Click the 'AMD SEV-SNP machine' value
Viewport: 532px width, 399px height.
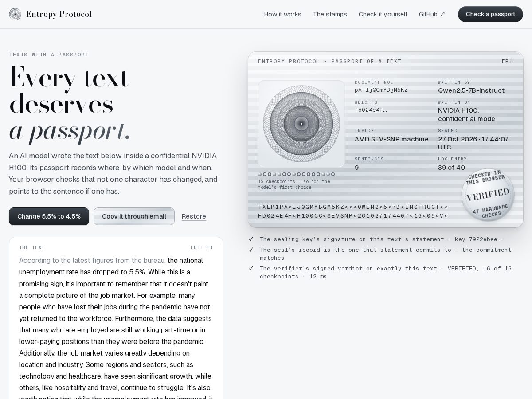click(x=391, y=139)
